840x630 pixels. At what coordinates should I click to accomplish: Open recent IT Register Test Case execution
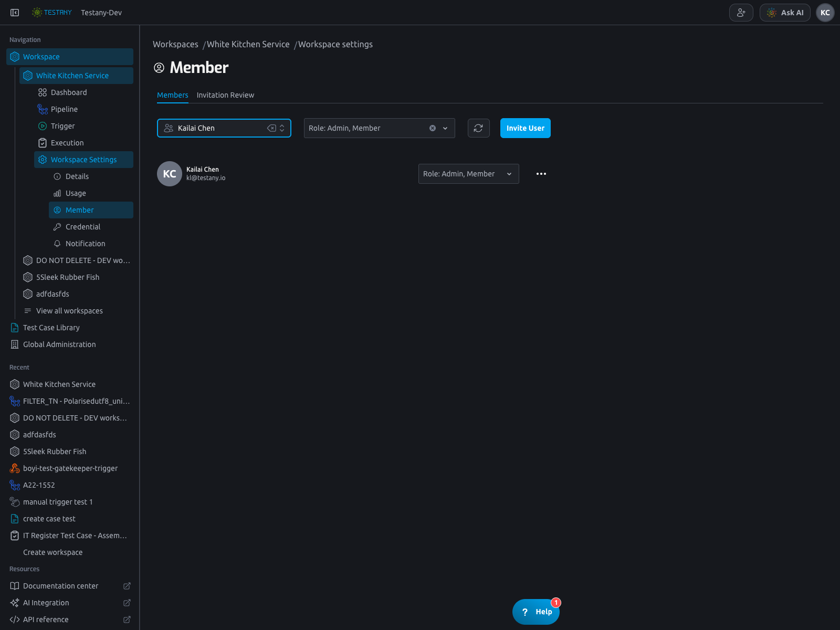[x=70, y=535]
